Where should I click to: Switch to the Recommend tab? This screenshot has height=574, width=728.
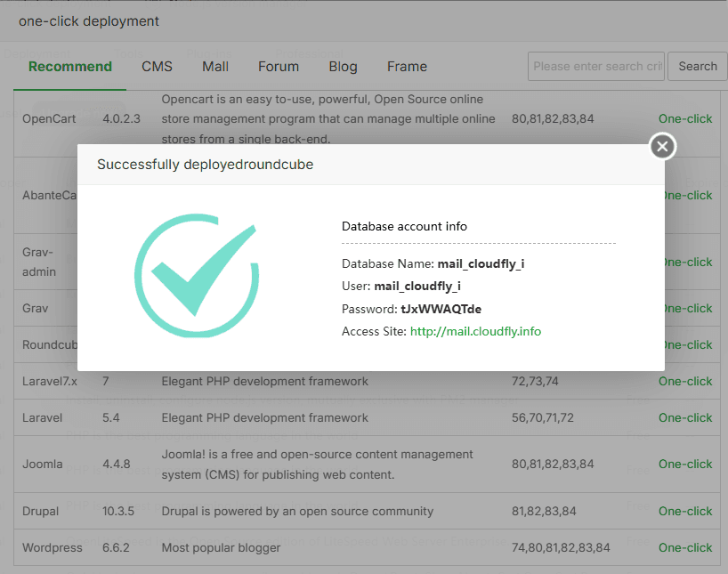[70, 67]
